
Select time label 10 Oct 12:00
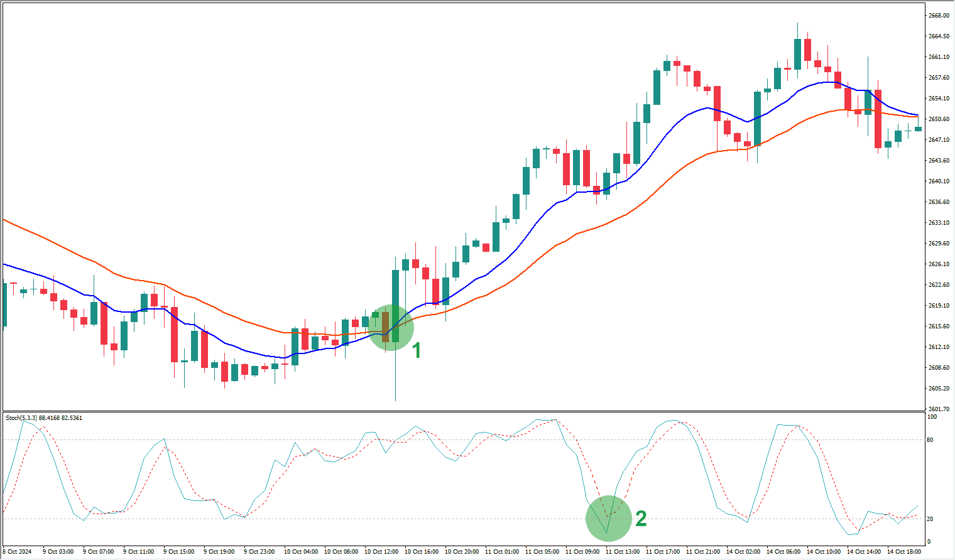pos(381,552)
